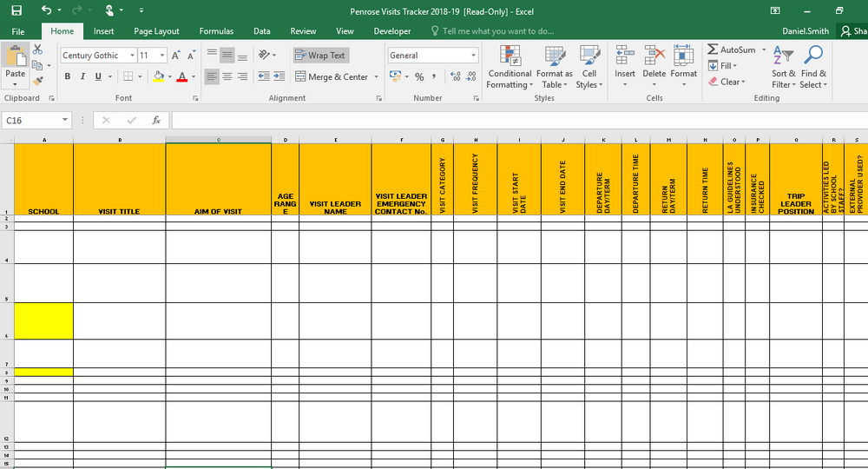
Task: Switch to the Data tab
Action: pos(262,31)
